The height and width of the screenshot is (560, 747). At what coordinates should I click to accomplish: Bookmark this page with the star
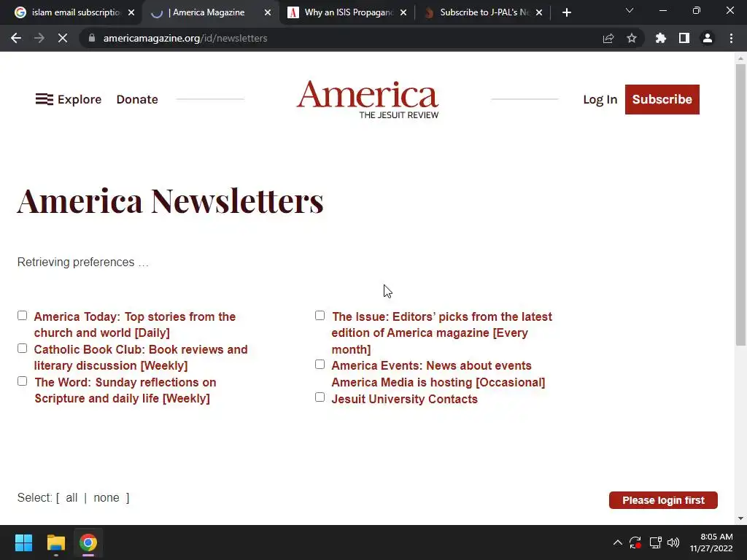[x=632, y=38]
